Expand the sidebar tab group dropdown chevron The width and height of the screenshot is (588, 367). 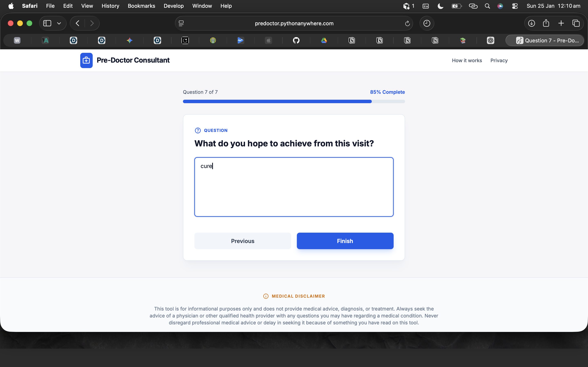(x=59, y=23)
